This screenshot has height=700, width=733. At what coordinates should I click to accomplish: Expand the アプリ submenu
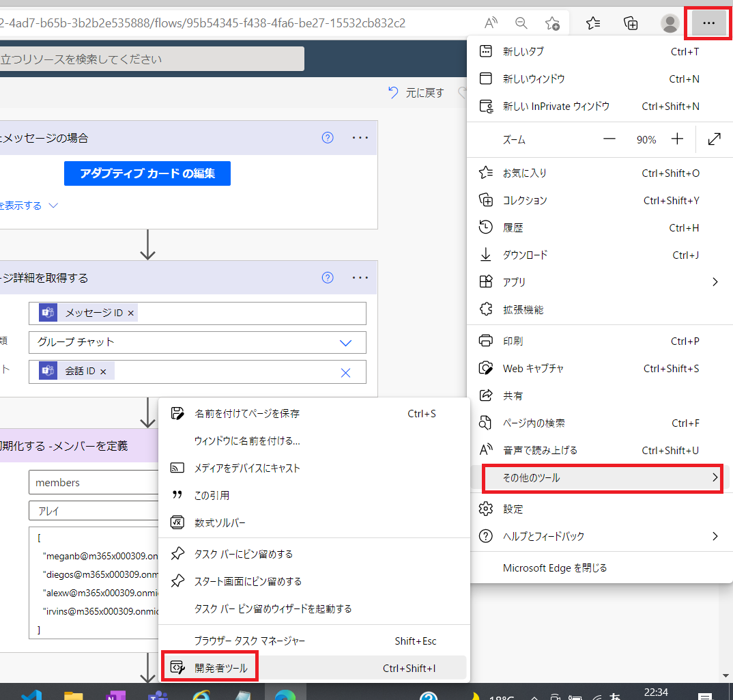coord(600,281)
